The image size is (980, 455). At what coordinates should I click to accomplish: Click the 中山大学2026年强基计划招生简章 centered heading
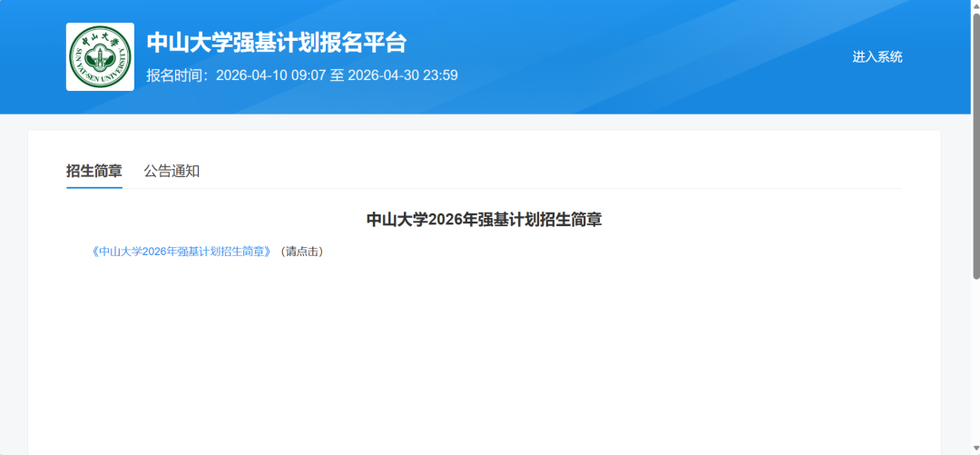click(x=484, y=220)
